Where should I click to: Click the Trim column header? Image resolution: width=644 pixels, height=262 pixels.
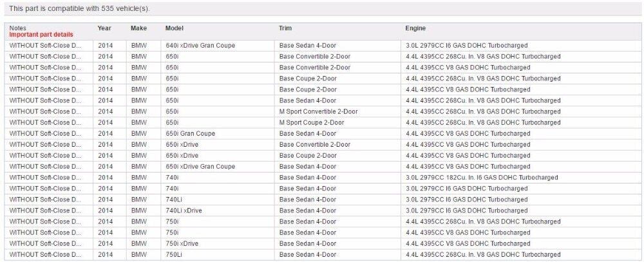click(x=285, y=28)
